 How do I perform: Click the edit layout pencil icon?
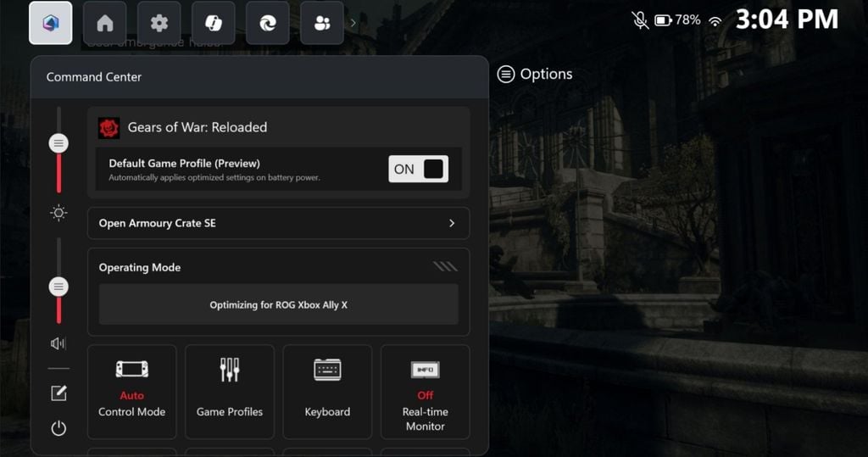pos(58,393)
